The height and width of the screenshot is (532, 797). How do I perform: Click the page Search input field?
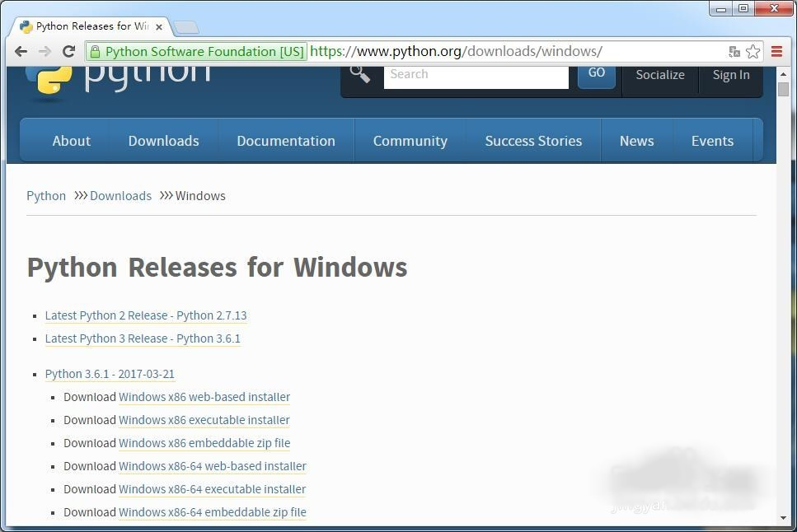476,77
